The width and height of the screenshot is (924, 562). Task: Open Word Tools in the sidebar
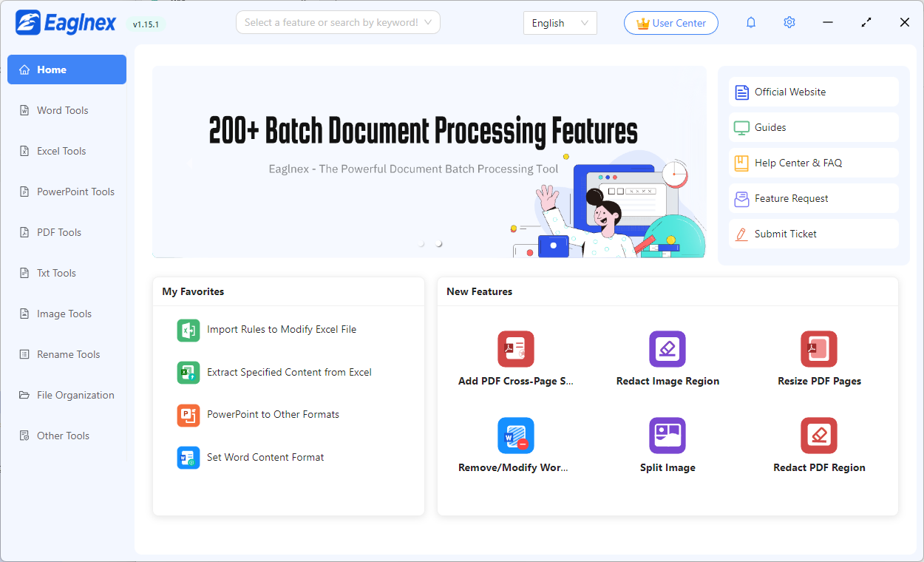pos(67,110)
